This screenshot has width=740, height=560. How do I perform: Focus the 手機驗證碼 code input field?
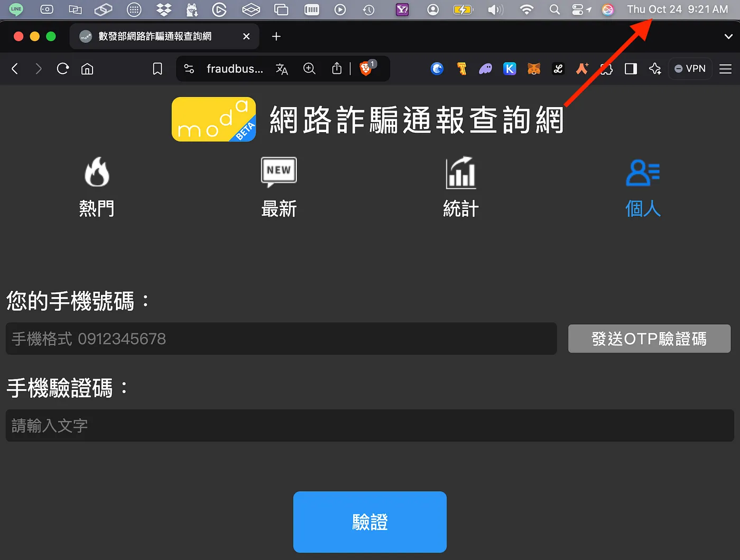370,425
